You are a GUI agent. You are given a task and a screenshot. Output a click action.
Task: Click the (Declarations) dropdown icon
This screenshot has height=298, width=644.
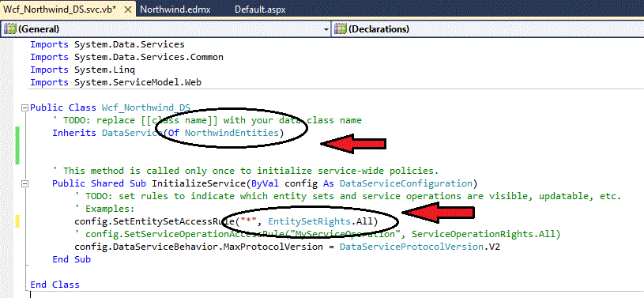[340, 29]
